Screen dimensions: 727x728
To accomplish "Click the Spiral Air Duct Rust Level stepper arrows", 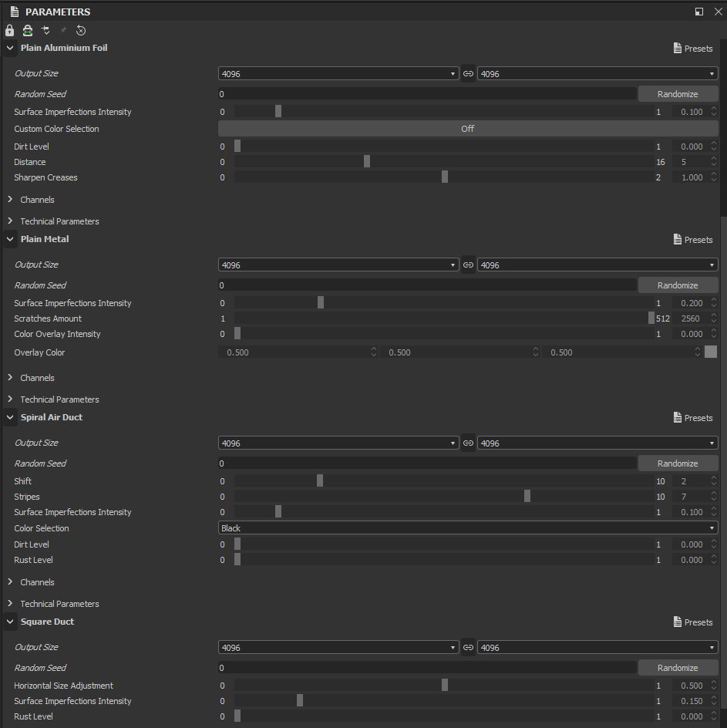I will [x=714, y=559].
